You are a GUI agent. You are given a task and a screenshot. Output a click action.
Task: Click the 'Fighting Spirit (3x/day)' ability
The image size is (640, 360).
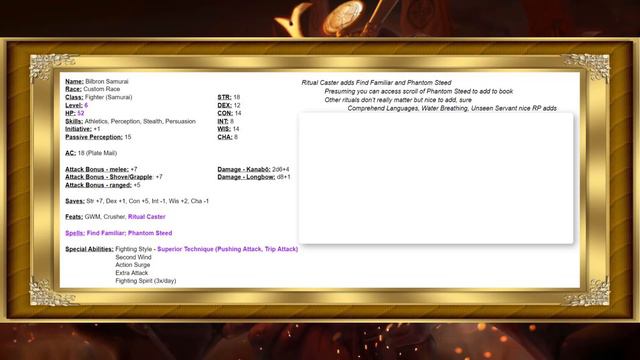click(146, 281)
